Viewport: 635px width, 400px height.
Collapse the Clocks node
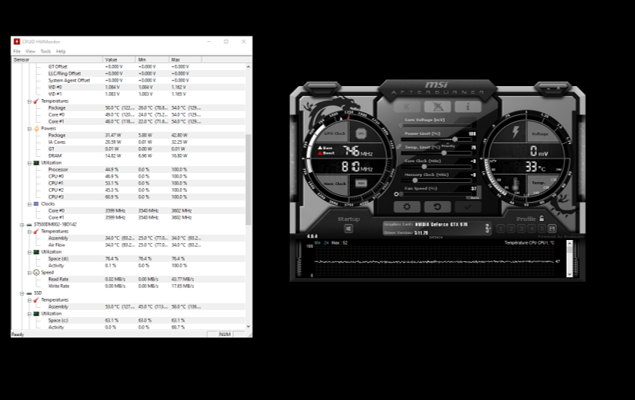(30, 204)
